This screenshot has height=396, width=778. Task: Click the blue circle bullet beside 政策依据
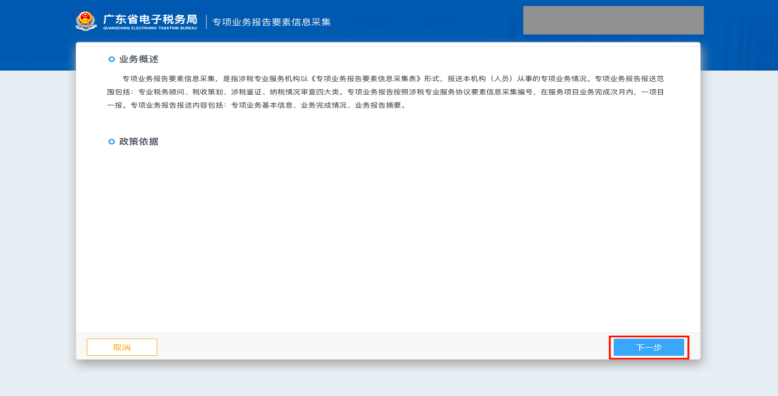pos(111,141)
